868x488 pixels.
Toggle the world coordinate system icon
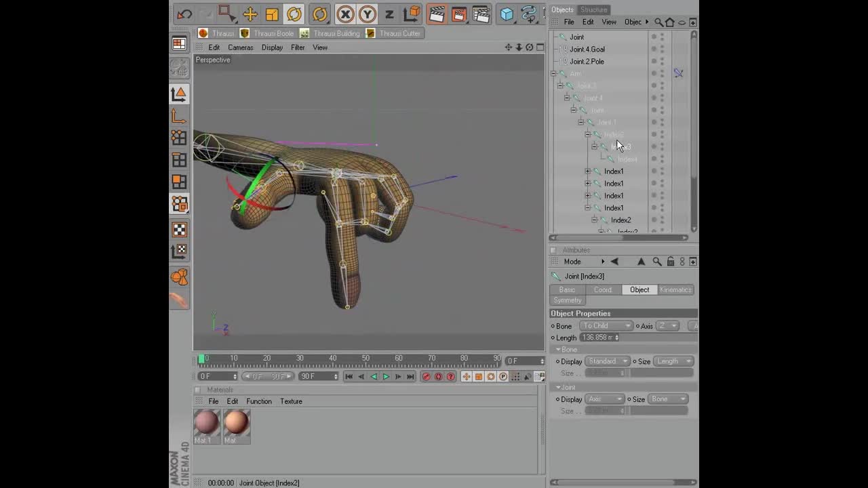[x=411, y=14]
